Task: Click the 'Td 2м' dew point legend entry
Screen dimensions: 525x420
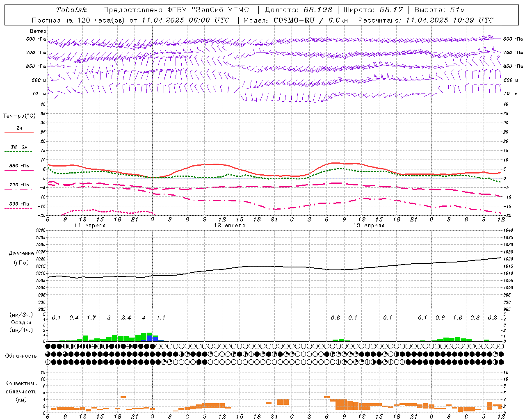Action: pos(19,147)
